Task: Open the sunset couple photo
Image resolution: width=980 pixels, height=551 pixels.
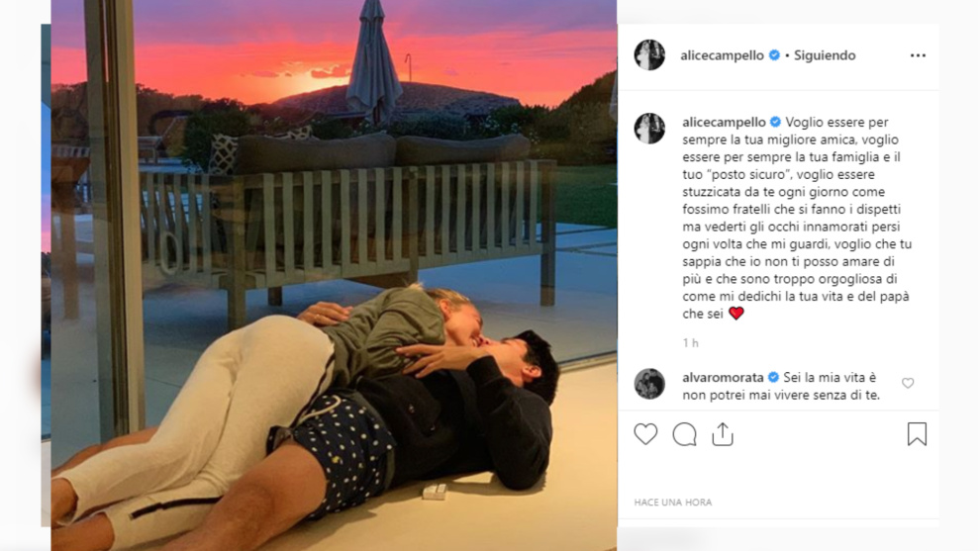Action: pos(334,275)
